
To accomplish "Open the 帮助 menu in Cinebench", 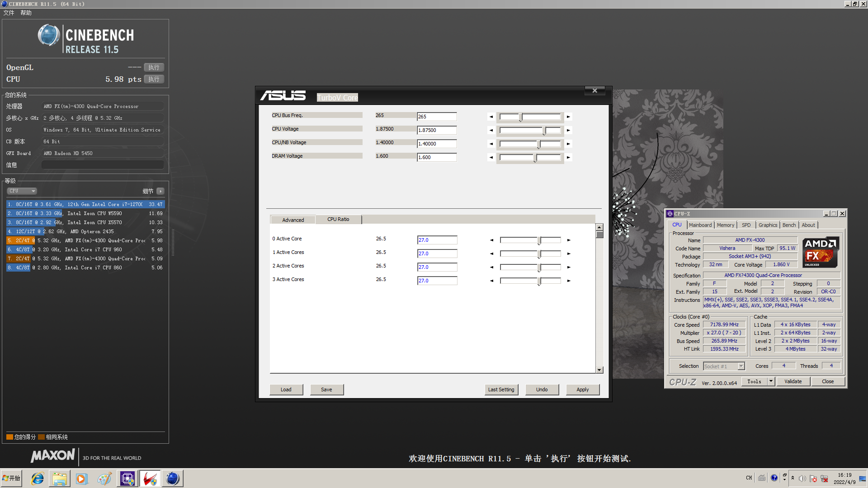I will click(x=26, y=13).
